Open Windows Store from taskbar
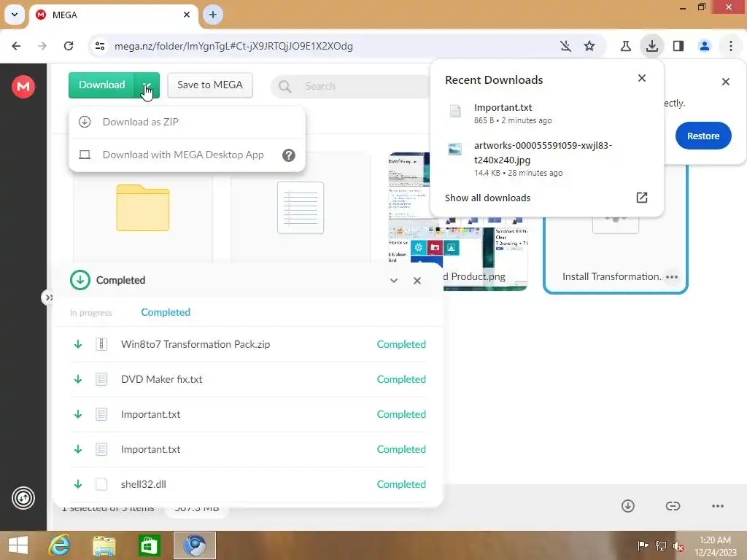This screenshot has height=560, width=747. pos(149,545)
